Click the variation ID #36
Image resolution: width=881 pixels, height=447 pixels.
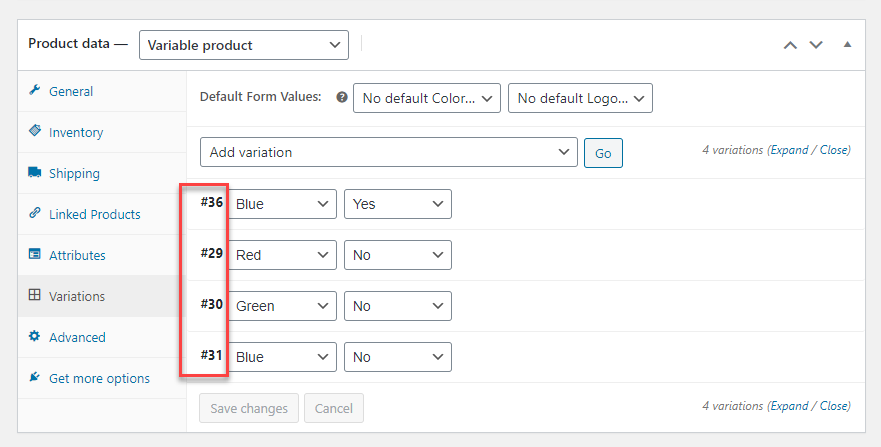click(x=212, y=202)
